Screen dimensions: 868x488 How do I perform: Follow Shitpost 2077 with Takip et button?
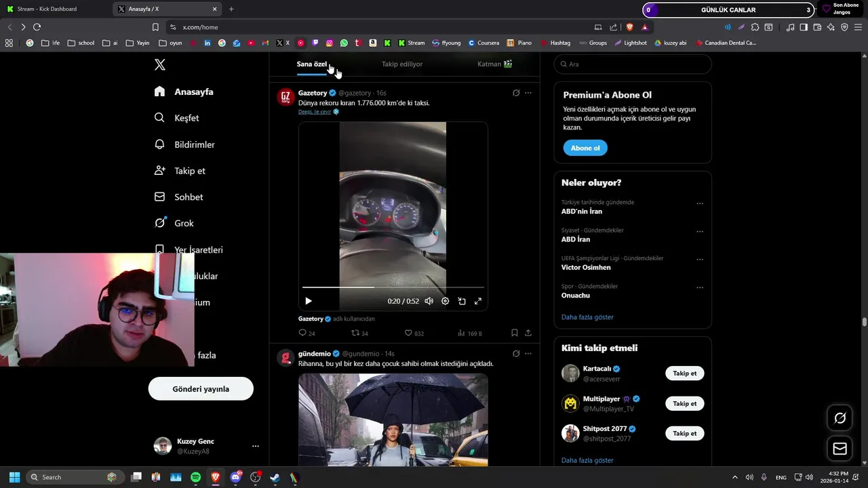(x=685, y=433)
